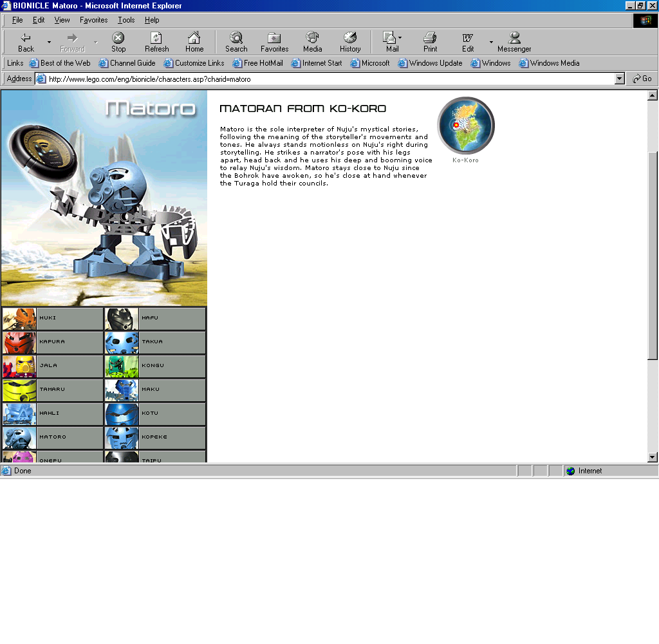Open the Internet Start link
The image size is (659, 644).
tap(317, 63)
